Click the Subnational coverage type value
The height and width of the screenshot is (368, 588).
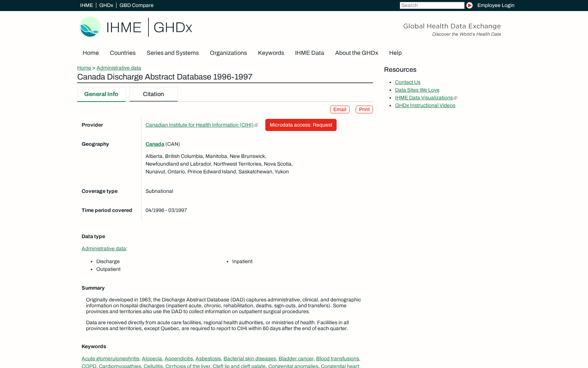(159, 191)
